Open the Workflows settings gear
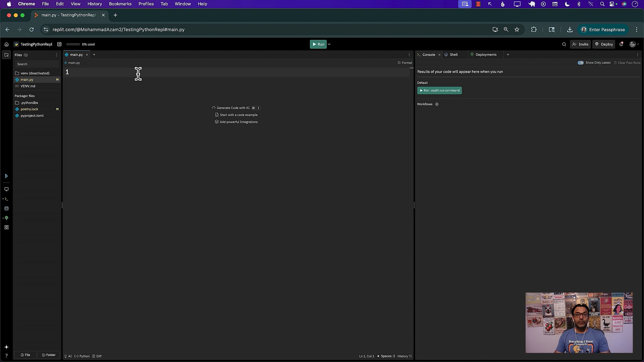Screen dimensions: 644x362 click(x=437, y=104)
